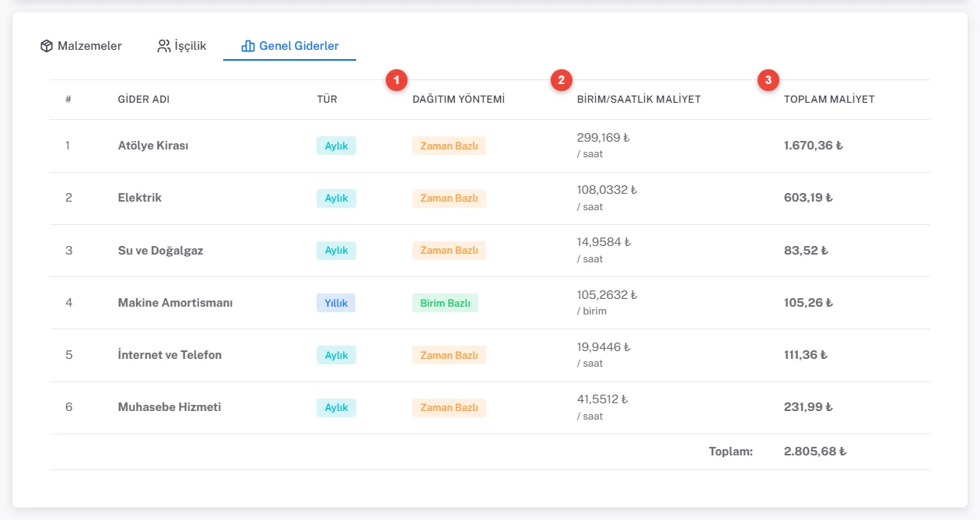Click Makine Amortismanı total cost 105,26 ₺
The image size is (980, 520).
coord(808,303)
